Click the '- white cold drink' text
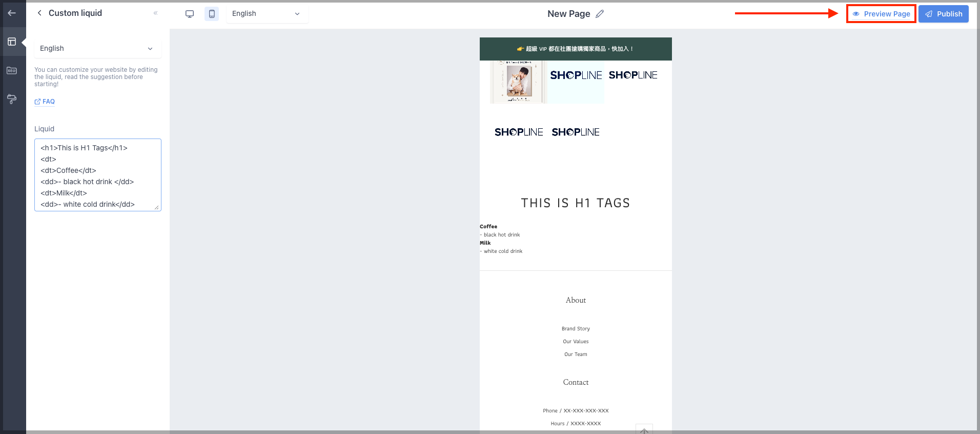Image resolution: width=980 pixels, height=434 pixels. [x=501, y=251]
